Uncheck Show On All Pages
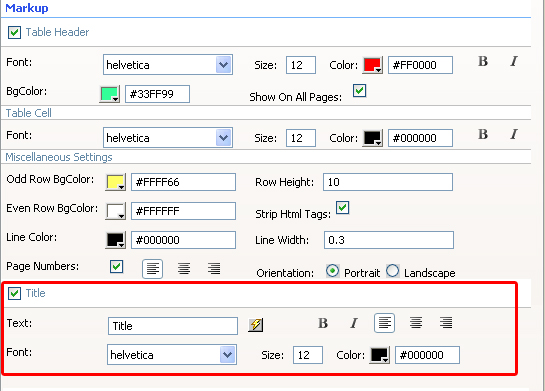The height and width of the screenshot is (391, 545). coord(359,91)
